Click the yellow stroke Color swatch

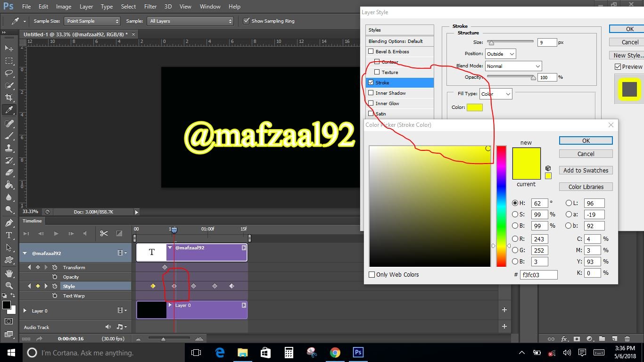[x=475, y=107]
